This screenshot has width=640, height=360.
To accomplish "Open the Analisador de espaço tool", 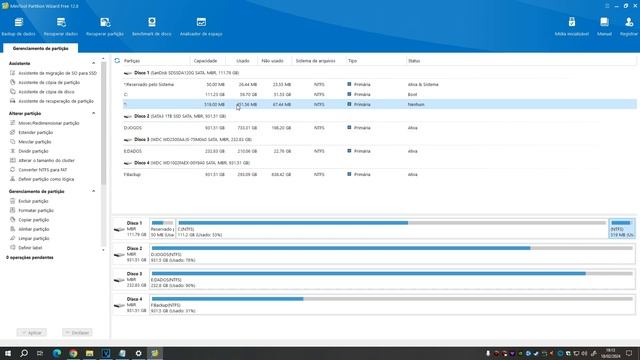I will click(x=201, y=27).
